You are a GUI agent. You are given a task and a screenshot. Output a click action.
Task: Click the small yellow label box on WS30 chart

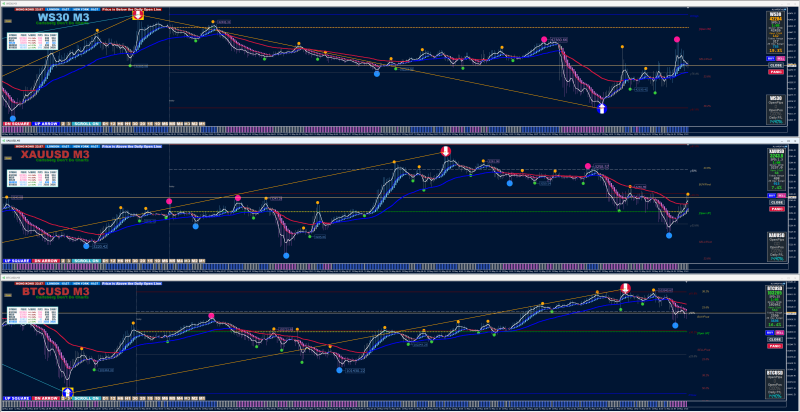pyautogui.click(x=8, y=21)
